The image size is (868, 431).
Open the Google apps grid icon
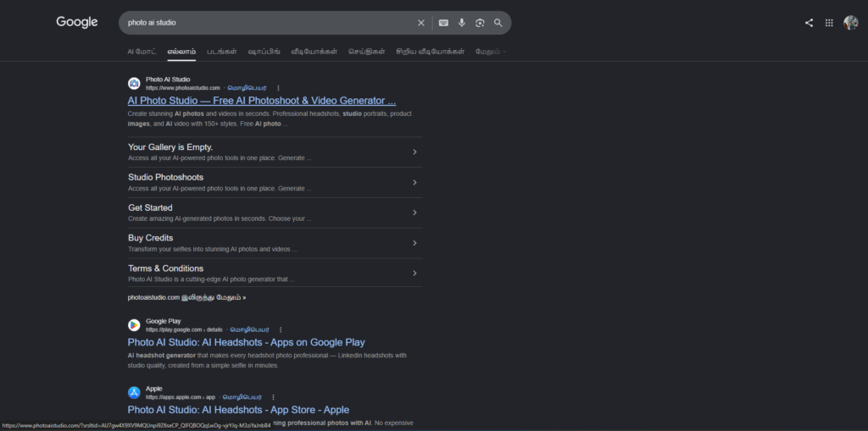click(829, 23)
